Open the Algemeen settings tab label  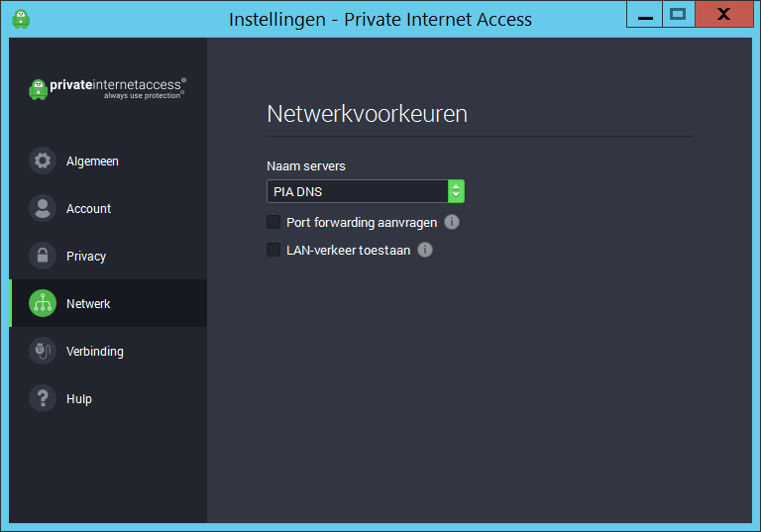click(92, 161)
